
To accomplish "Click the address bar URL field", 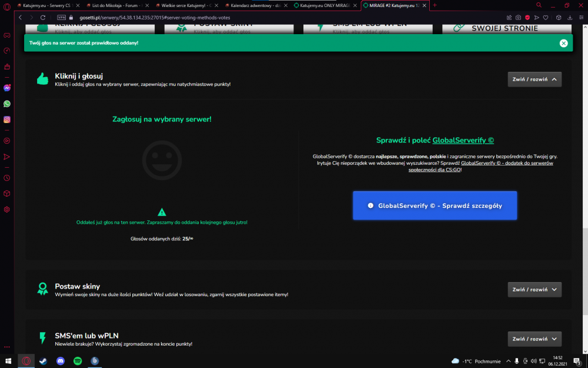I will coord(285,18).
